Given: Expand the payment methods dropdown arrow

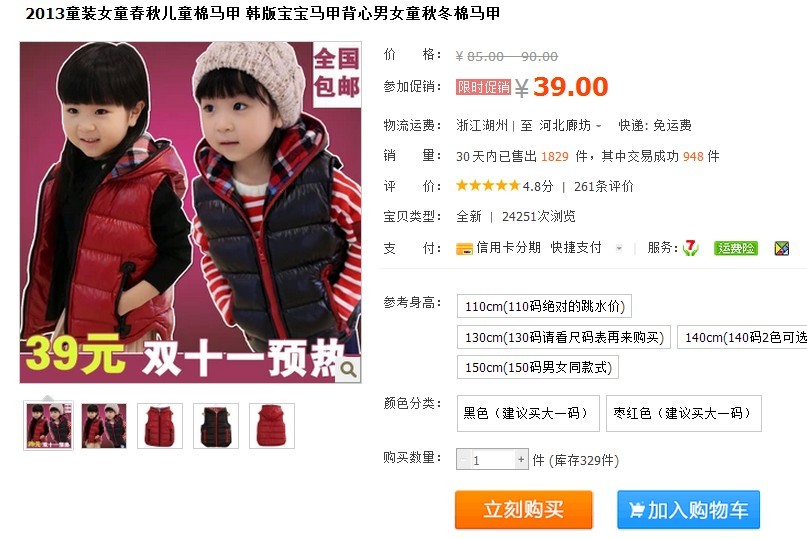Looking at the screenshot, I should 619,248.
